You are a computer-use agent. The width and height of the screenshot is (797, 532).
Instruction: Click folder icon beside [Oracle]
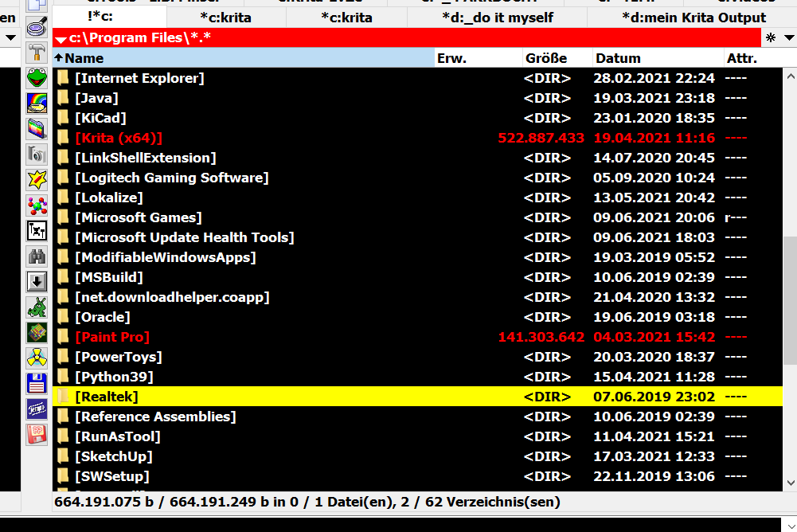(63, 316)
